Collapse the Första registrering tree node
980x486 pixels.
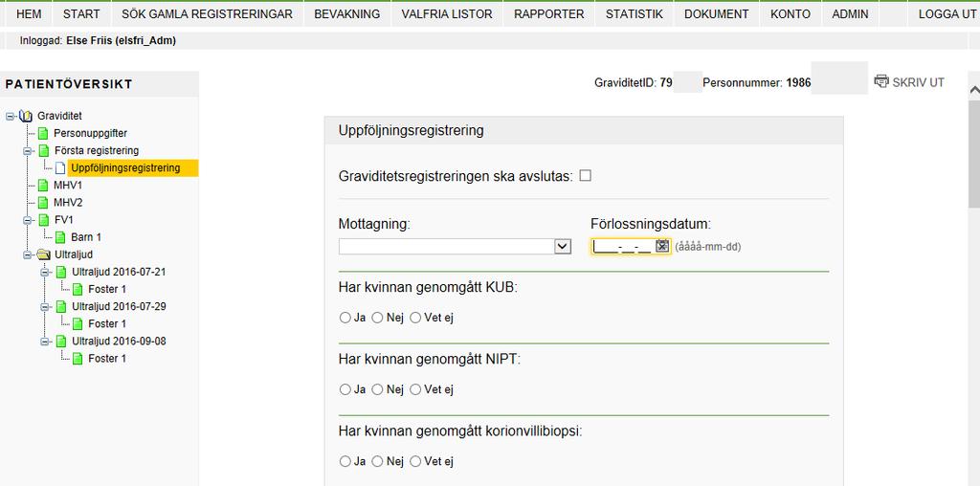[28, 151]
